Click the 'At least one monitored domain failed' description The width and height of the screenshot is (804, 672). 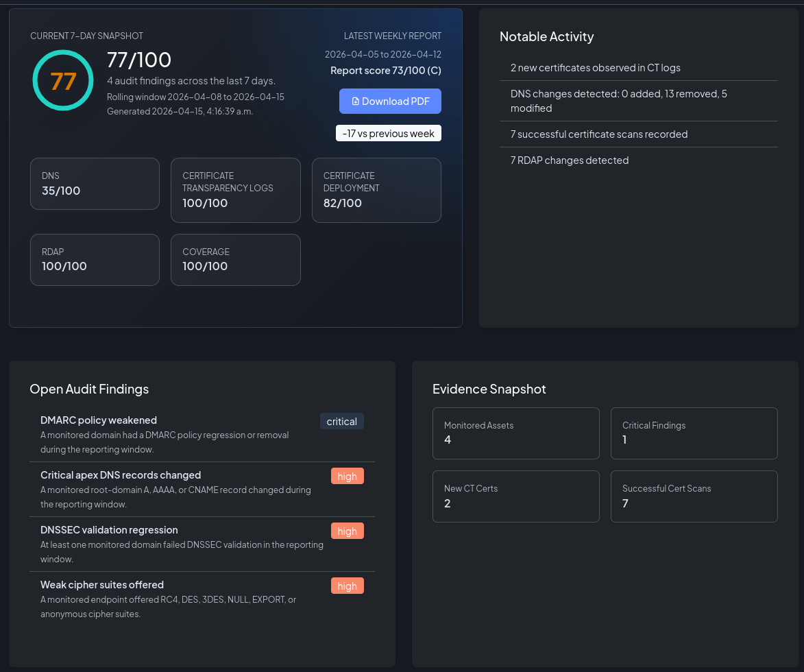click(x=182, y=552)
